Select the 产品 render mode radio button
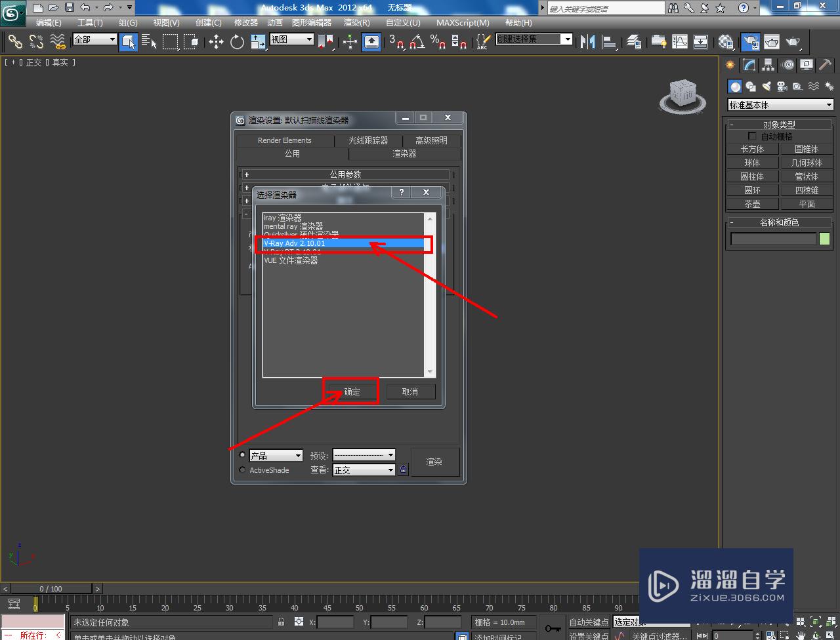 click(x=243, y=455)
